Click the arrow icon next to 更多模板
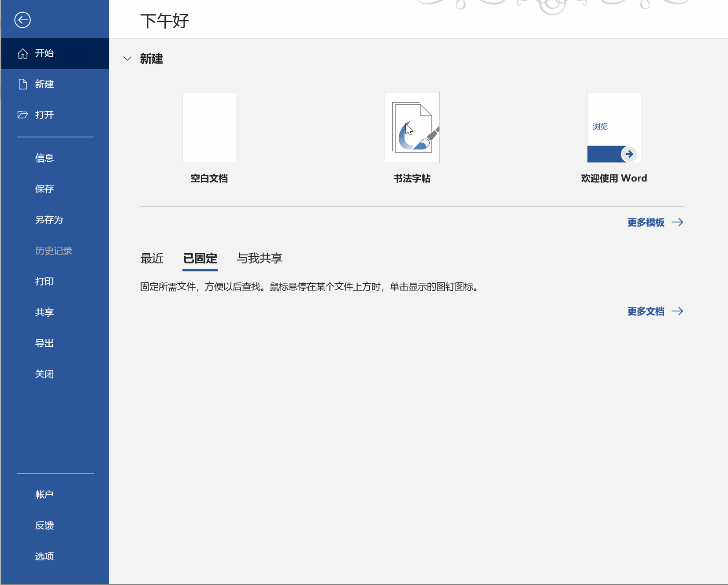The image size is (728, 585). coord(677,222)
